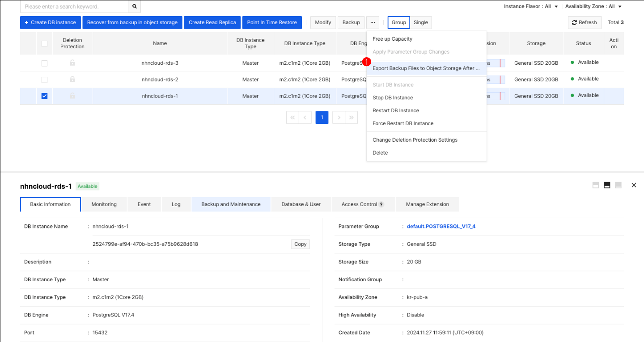This screenshot has height=342, width=644.
Task: Click the Modify button
Action: point(323,22)
